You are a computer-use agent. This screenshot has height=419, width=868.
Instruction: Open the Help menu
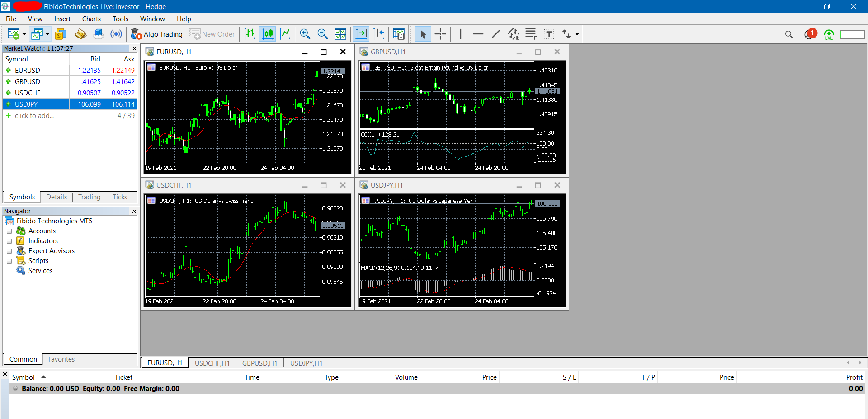[x=184, y=19]
